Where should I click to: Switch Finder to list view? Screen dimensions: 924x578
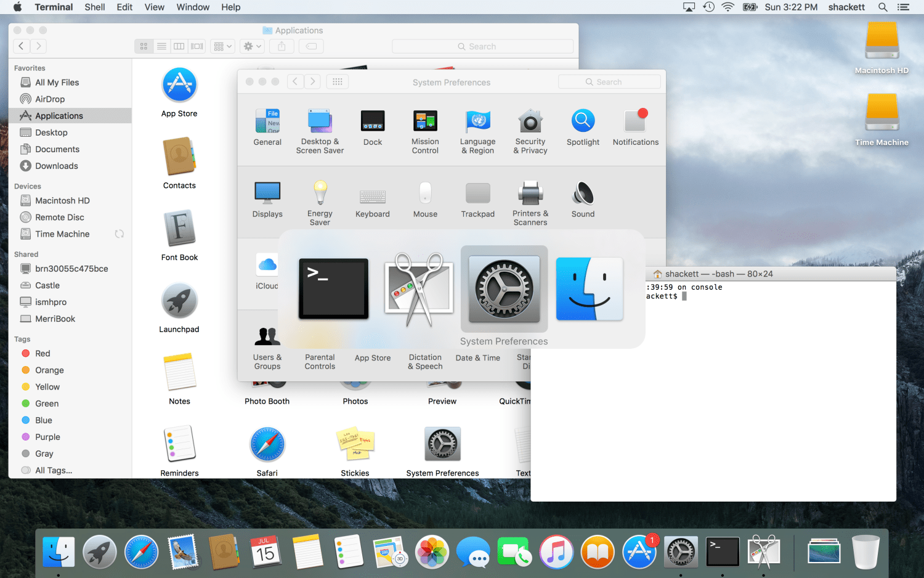(161, 46)
